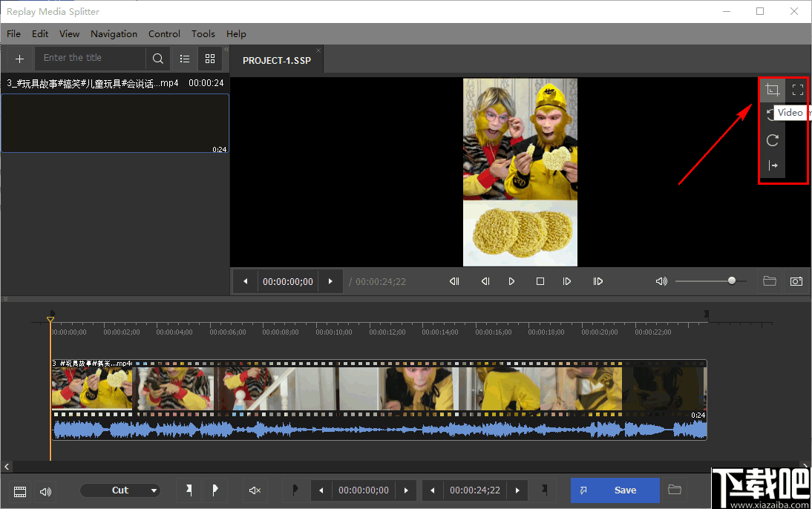This screenshot has width=812, height=509.
Task: Click the volume slider handle
Action: [x=732, y=280]
